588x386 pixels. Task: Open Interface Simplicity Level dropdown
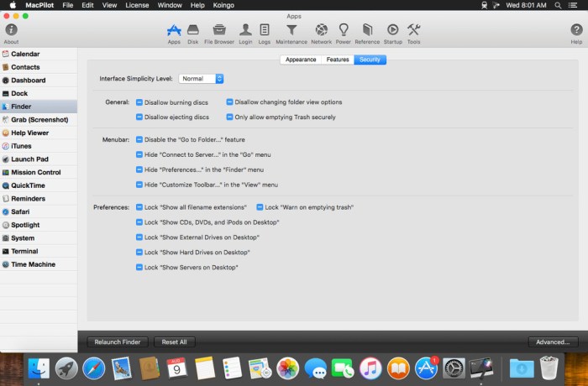(202, 79)
